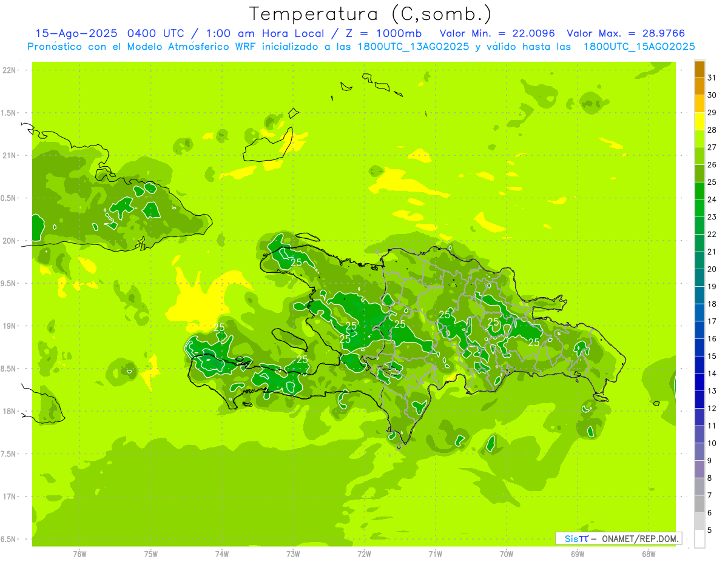Pick the purple colorbar swatch between 8 and 9
728x562 pixels.
tap(699, 469)
